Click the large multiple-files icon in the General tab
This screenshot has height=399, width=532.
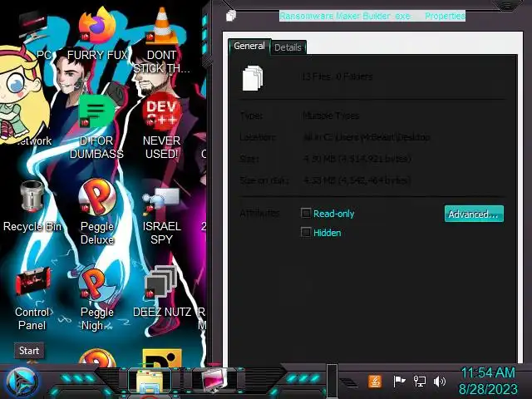[253, 78]
